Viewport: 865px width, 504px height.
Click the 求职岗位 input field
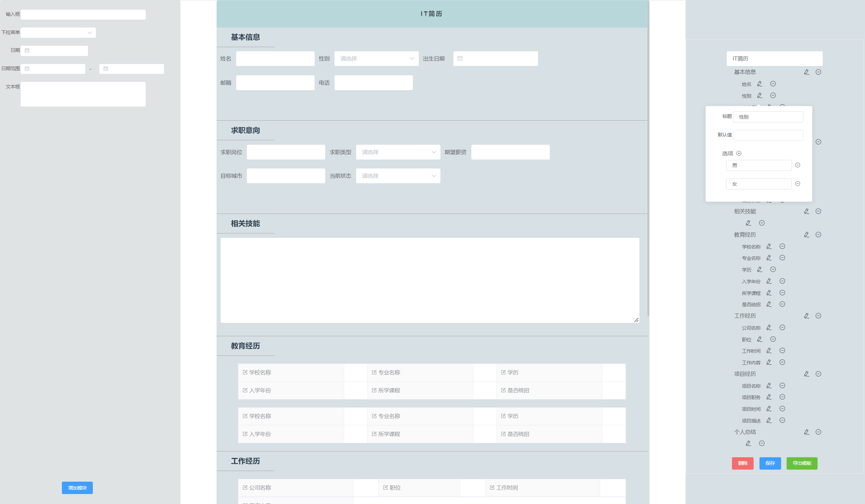pyautogui.click(x=286, y=152)
